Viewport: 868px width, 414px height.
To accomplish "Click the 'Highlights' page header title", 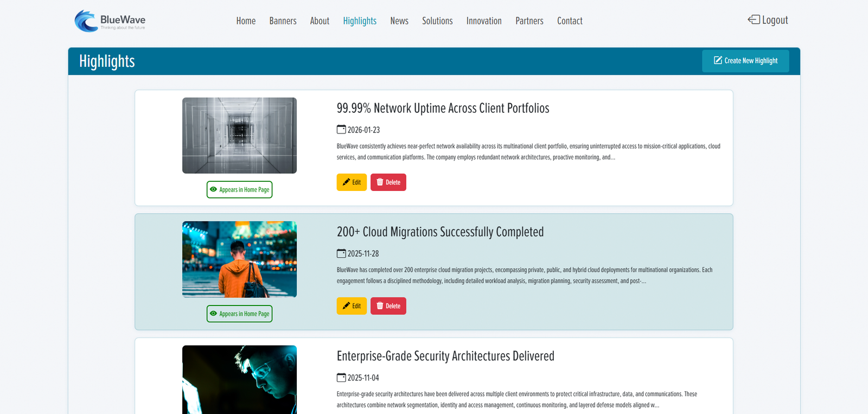I will pos(107,61).
